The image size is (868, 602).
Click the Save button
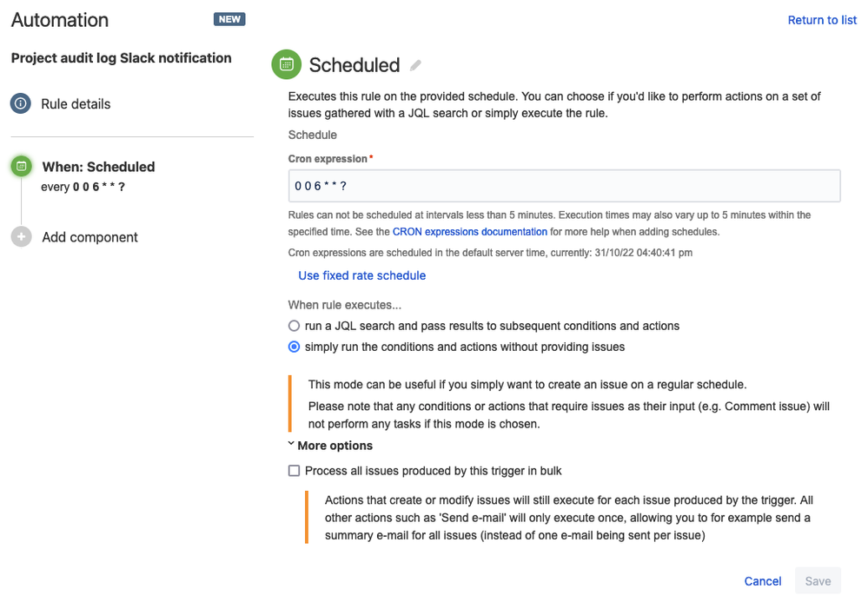click(818, 580)
